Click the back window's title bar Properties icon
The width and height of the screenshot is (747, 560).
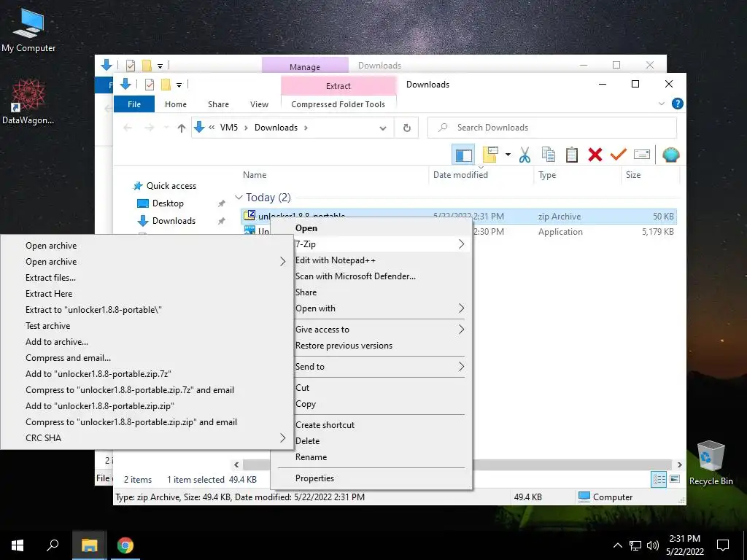(x=130, y=65)
